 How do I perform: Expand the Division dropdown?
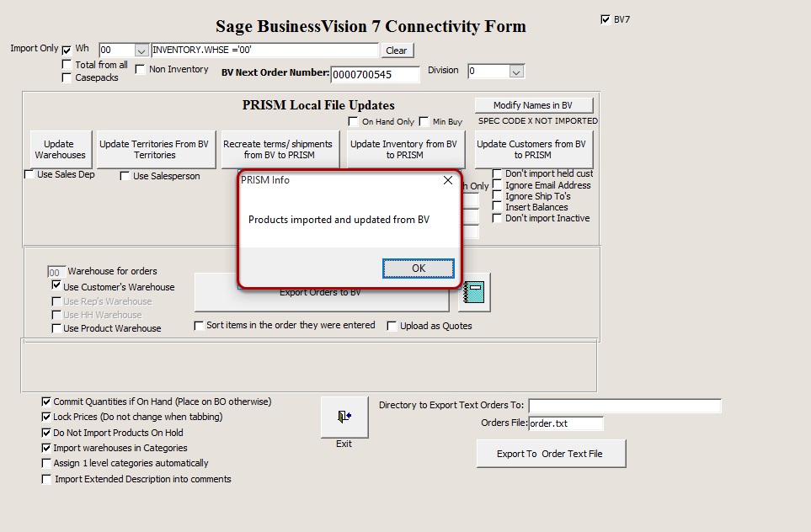point(516,72)
